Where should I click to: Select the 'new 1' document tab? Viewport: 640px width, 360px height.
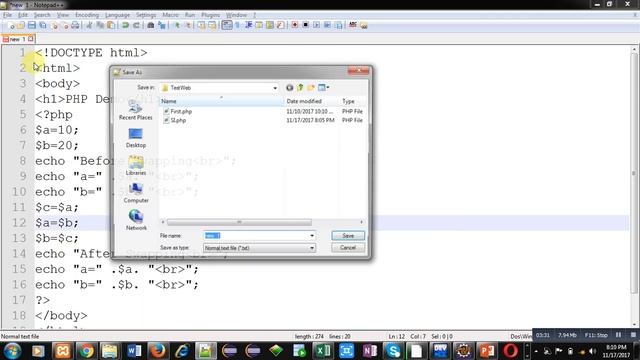(x=18, y=39)
